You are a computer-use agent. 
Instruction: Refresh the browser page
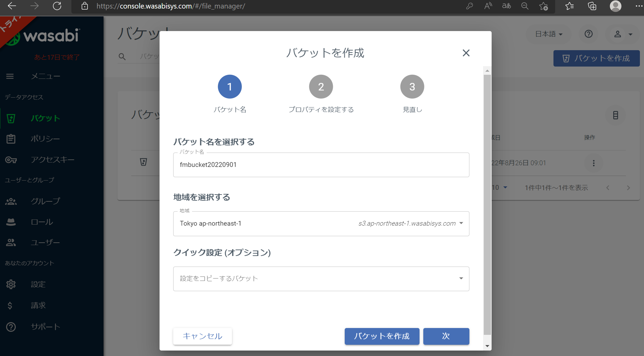[57, 6]
